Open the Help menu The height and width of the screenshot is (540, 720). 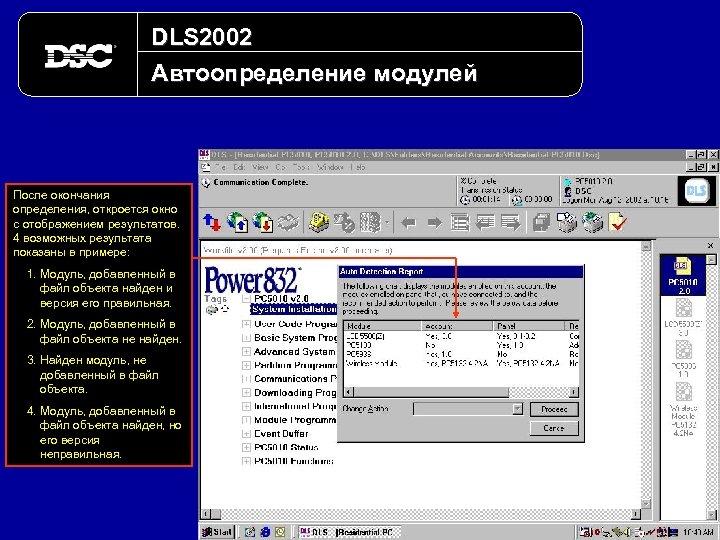click(358, 168)
